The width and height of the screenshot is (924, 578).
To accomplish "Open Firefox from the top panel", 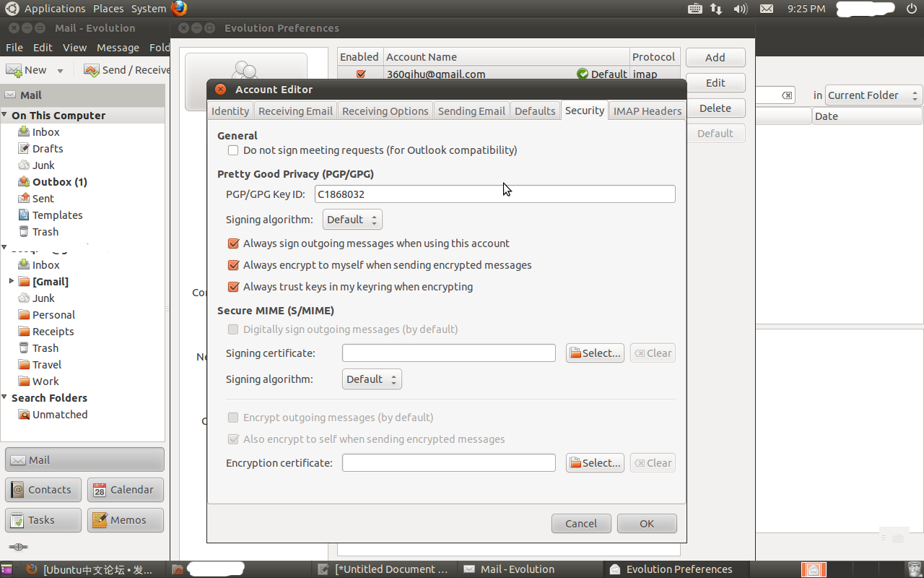I will [x=179, y=9].
